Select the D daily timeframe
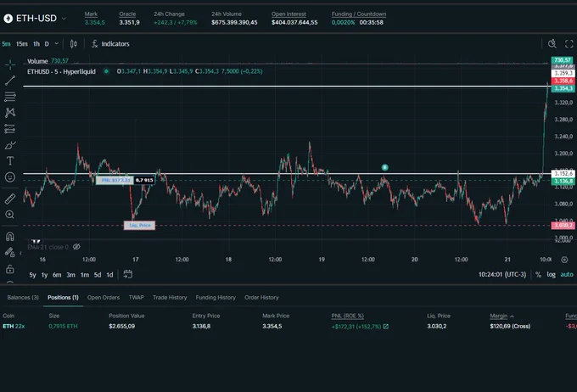577x392 pixels. (x=47, y=44)
